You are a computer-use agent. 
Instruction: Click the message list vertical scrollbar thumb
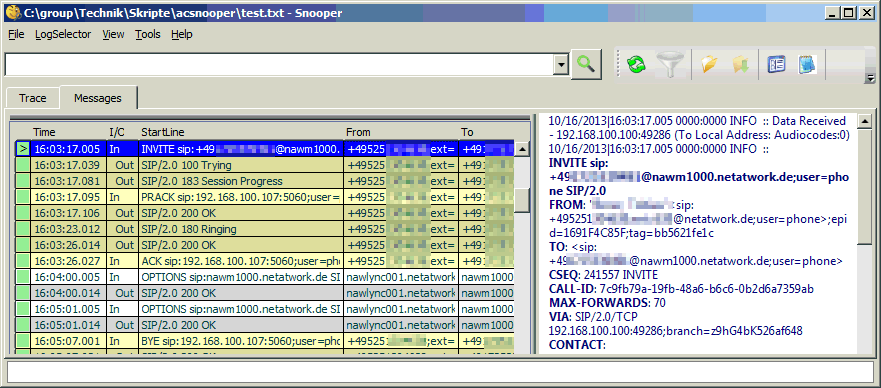523,200
